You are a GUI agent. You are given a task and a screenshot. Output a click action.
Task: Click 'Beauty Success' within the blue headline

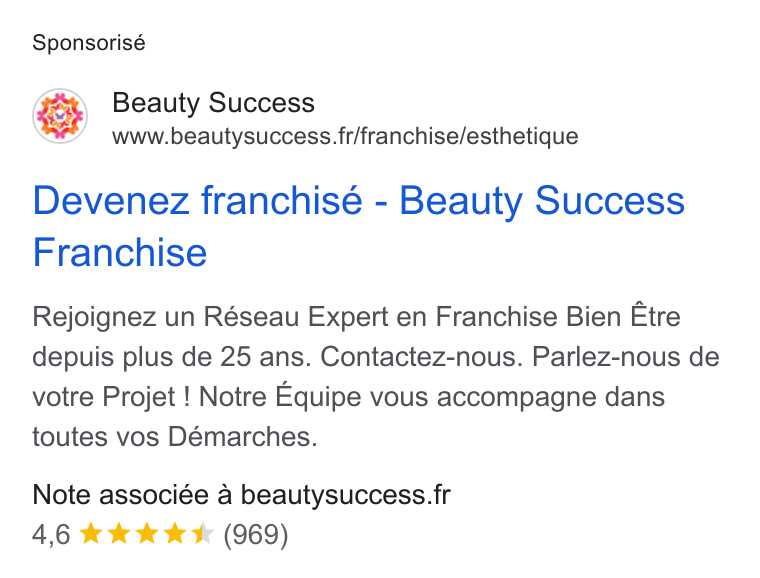(x=542, y=201)
